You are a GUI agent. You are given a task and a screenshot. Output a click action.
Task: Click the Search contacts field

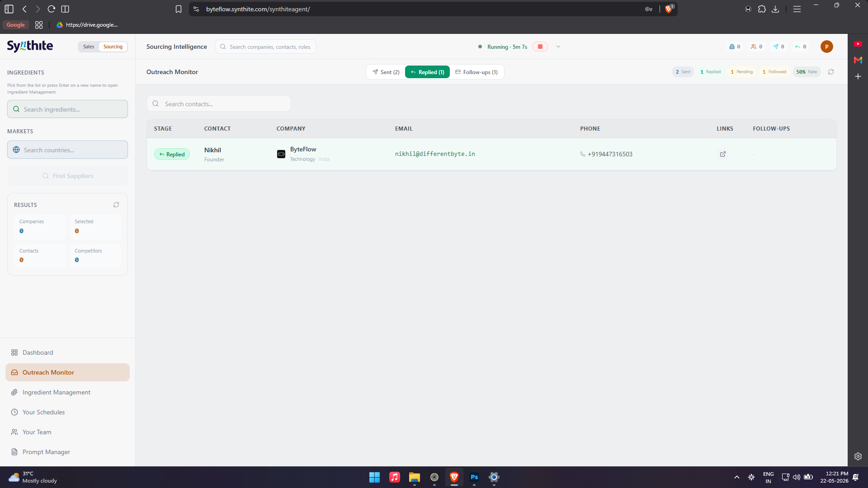coord(218,103)
